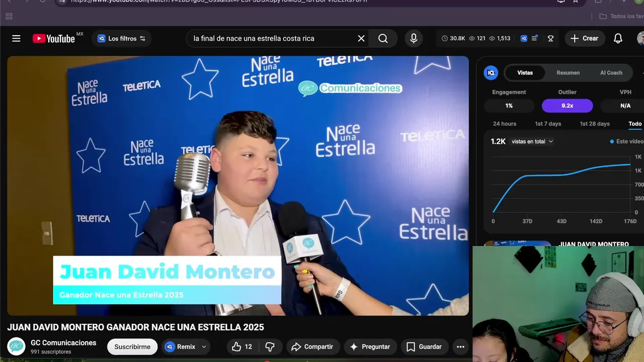Click the 1.2K total views value
The height and width of the screenshot is (362, 644).
coord(498,142)
